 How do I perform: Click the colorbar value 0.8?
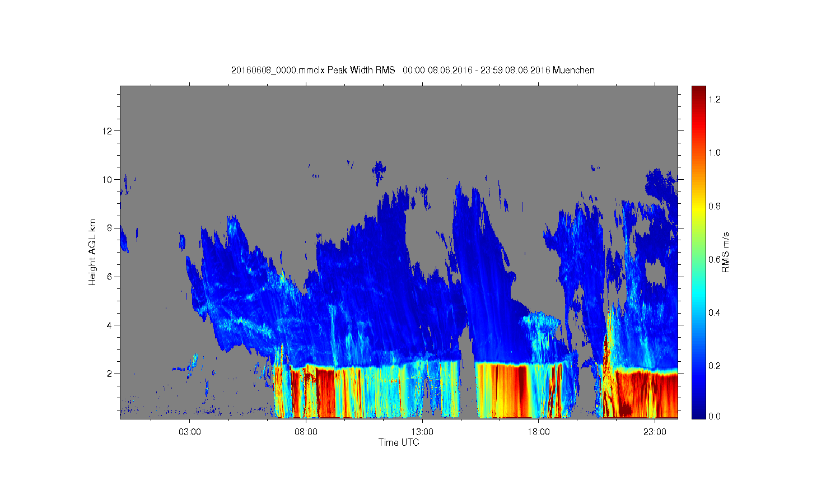(x=714, y=206)
